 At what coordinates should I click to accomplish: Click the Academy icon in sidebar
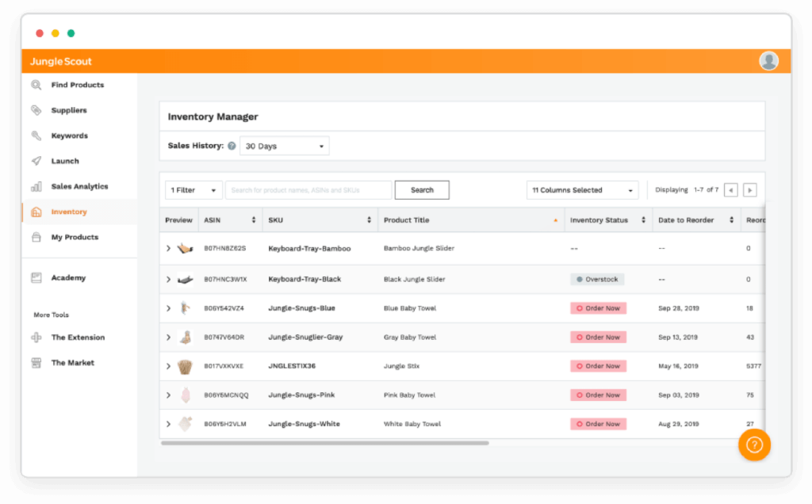[x=36, y=278]
